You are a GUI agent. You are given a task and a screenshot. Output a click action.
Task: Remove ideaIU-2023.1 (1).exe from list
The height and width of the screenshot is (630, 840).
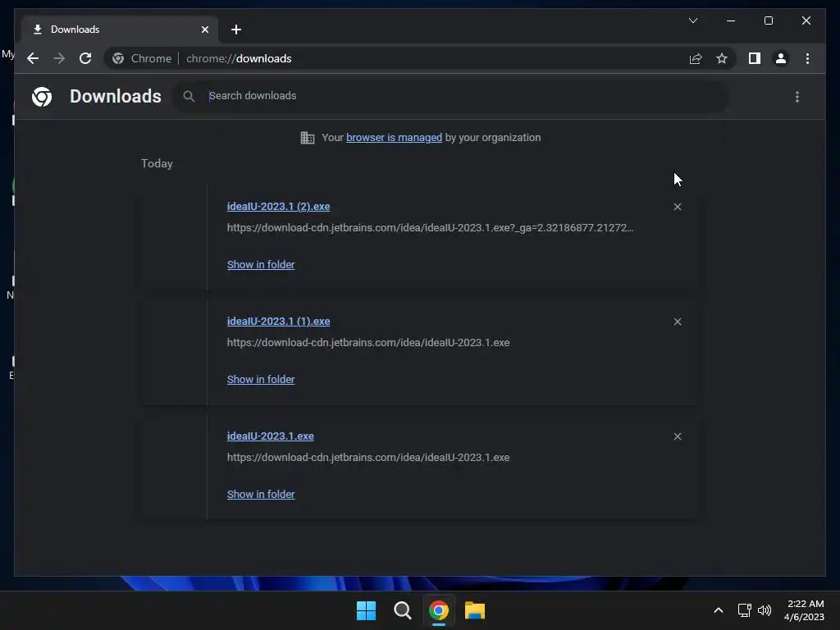[x=678, y=322]
